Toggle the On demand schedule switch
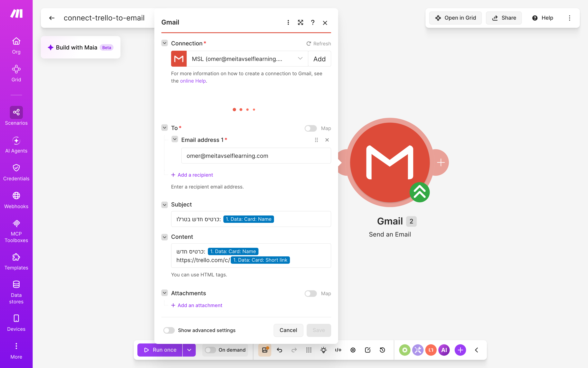Image resolution: width=588 pixels, height=368 pixels. click(210, 350)
